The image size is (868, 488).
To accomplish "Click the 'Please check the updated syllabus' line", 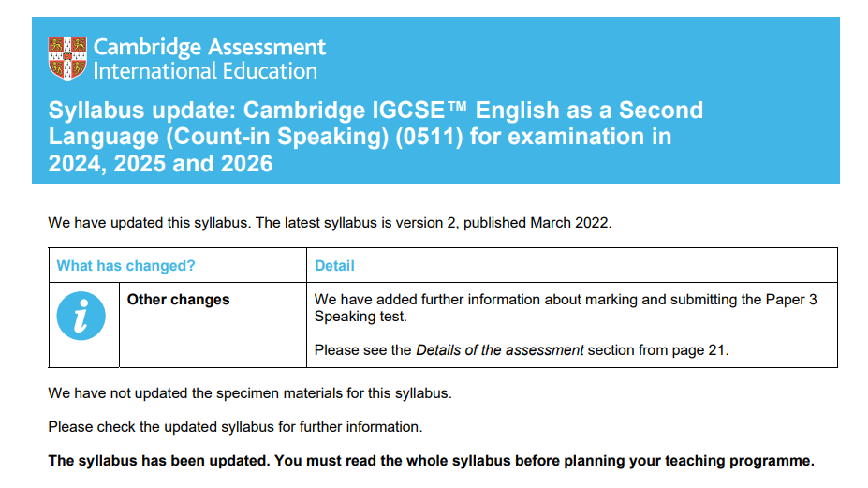I will coord(235,427).
